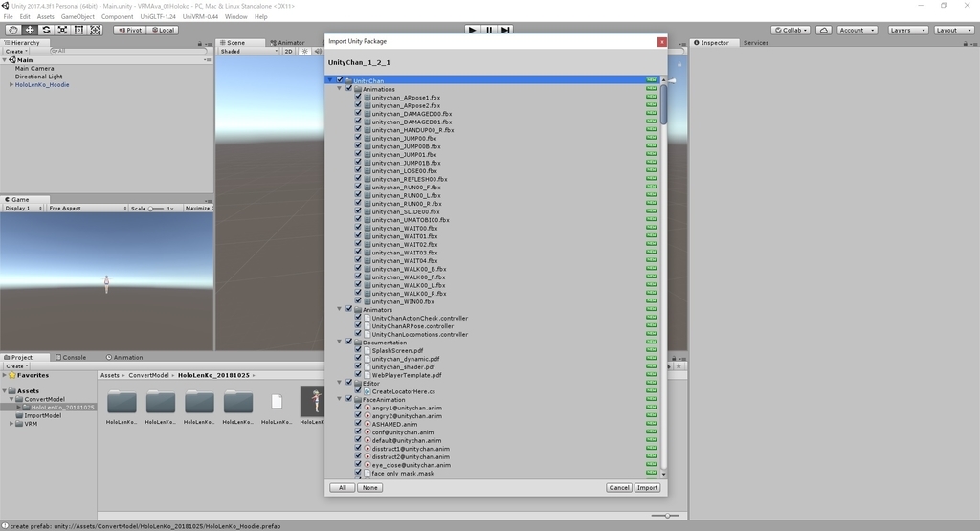Click the Hierarchy panel lock icon
The height and width of the screenshot is (531, 980).
200,43
